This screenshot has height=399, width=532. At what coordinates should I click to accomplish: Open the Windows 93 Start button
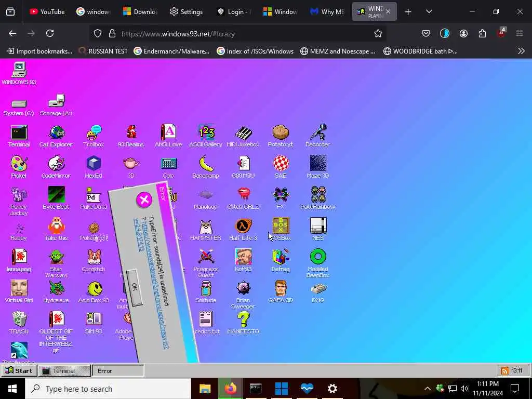(x=19, y=370)
